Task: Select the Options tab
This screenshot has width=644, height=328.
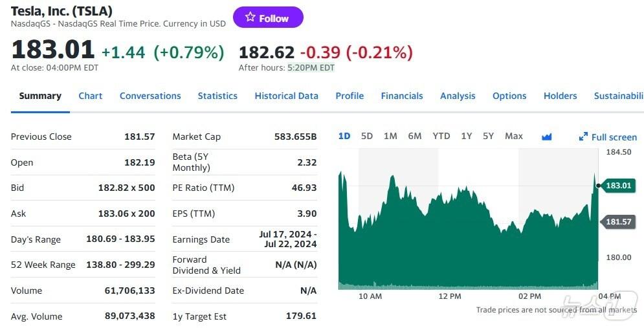Action: (x=509, y=96)
